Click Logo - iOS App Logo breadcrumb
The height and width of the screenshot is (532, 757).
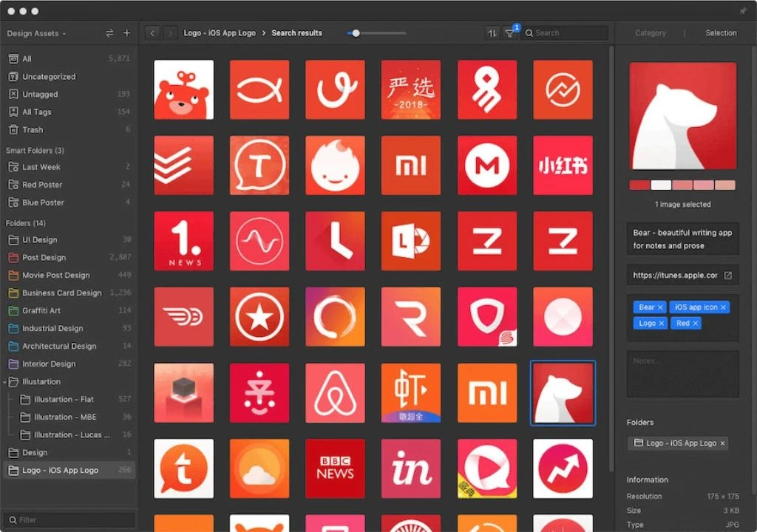tap(220, 33)
